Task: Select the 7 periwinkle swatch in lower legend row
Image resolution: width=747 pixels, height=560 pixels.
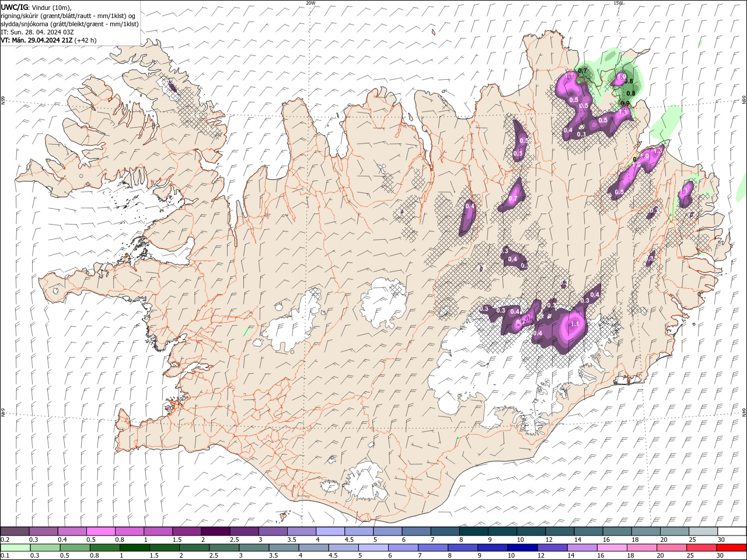Action: tap(433, 548)
